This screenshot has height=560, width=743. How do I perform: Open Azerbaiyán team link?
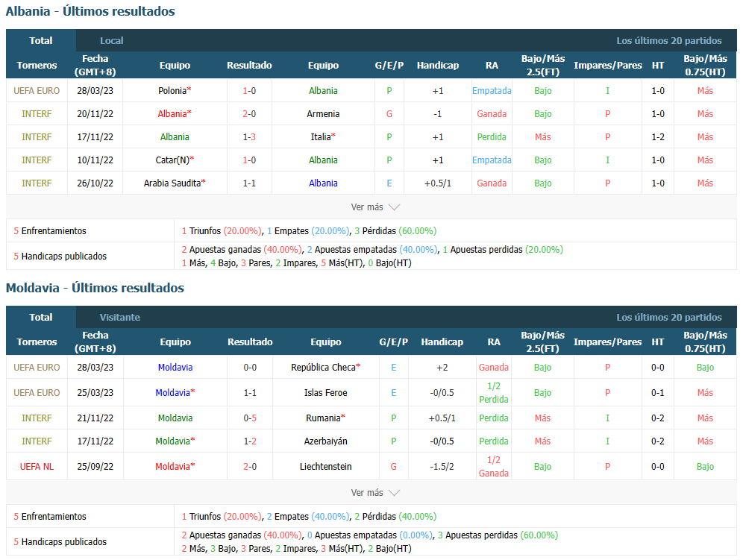[x=325, y=441]
